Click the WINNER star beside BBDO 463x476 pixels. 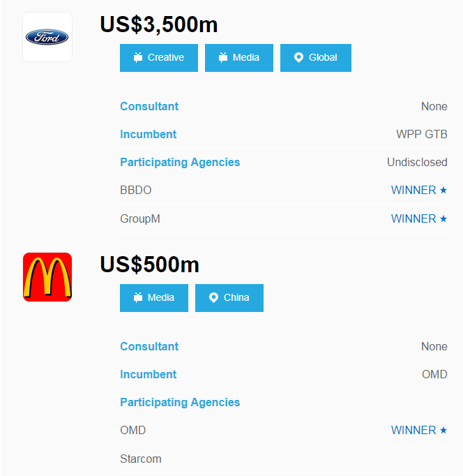click(x=443, y=191)
